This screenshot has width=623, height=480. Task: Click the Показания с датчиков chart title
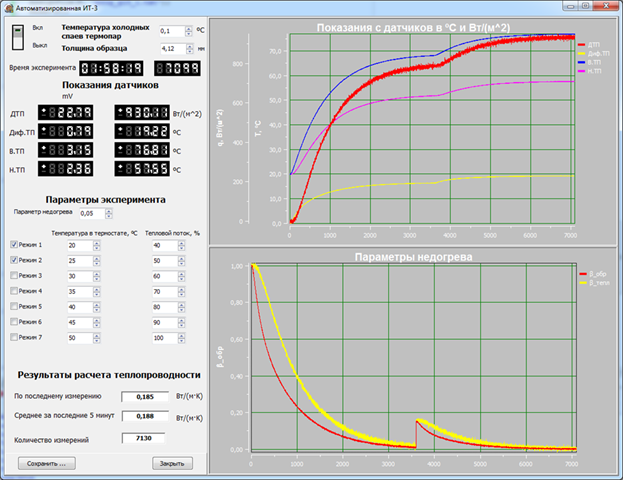(x=413, y=28)
